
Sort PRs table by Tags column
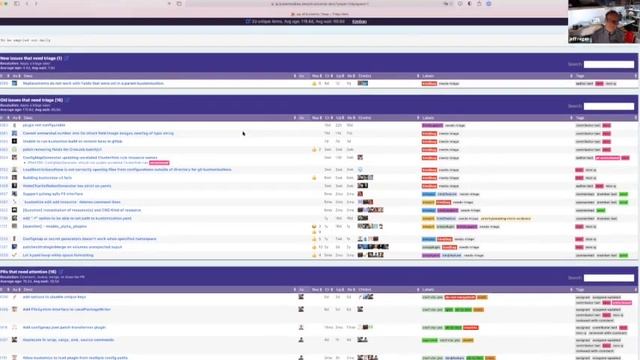point(580,290)
